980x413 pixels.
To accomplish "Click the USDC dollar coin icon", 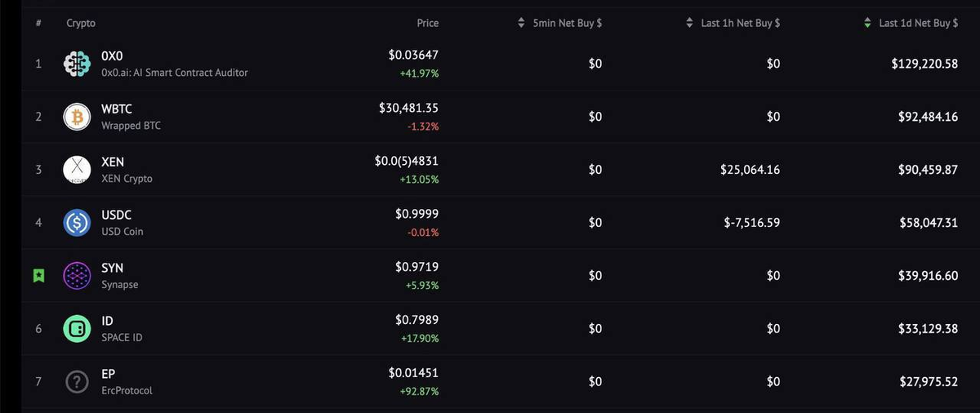I will pos(77,223).
